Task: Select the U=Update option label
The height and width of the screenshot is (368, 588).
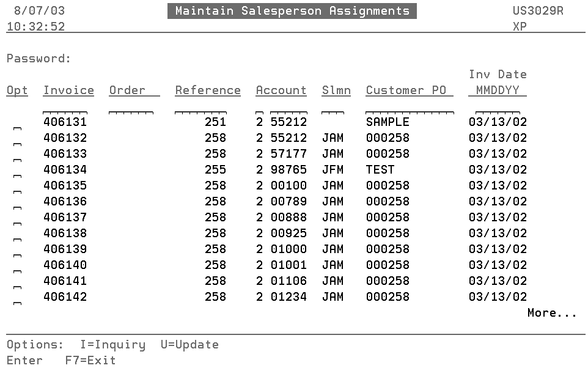Action: tap(189, 345)
